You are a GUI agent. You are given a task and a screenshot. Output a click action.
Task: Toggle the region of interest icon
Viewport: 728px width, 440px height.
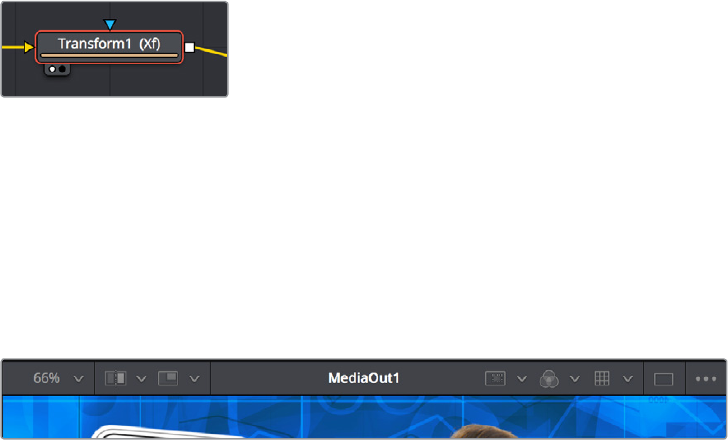point(495,378)
